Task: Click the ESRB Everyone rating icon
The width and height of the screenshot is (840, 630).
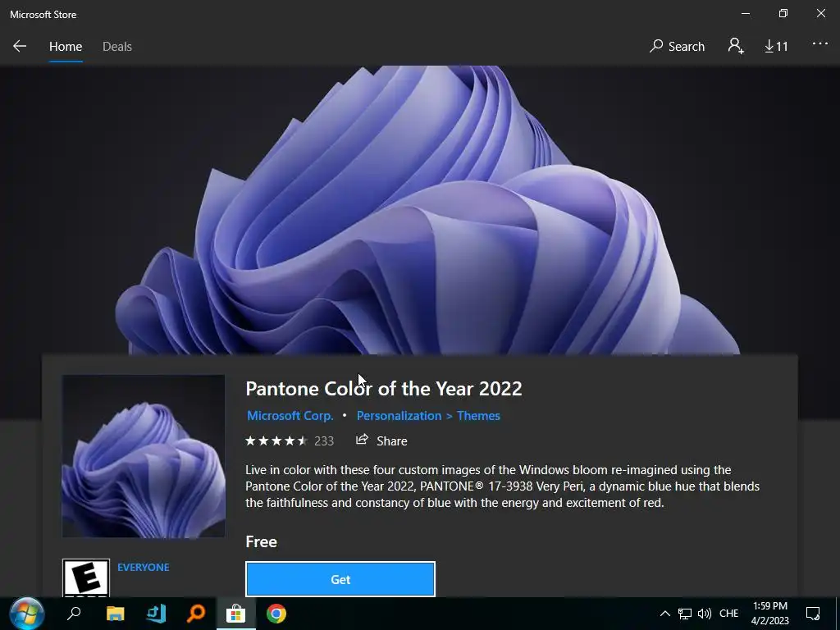Action: (x=85, y=577)
